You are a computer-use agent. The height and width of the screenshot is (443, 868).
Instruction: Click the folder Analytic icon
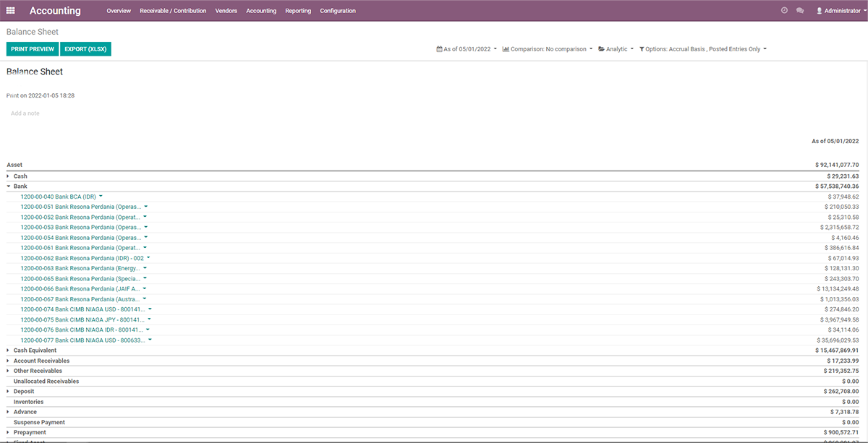[x=601, y=49]
